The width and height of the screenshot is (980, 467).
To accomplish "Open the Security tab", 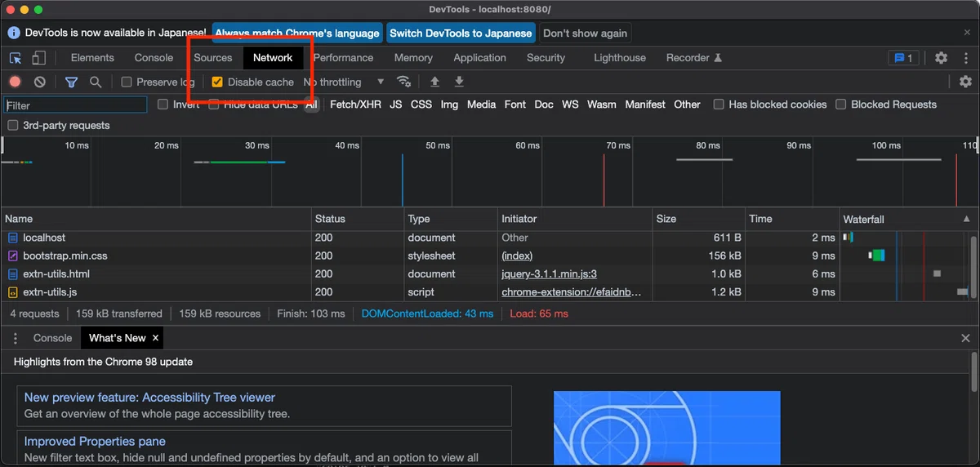I will coord(546,58).
